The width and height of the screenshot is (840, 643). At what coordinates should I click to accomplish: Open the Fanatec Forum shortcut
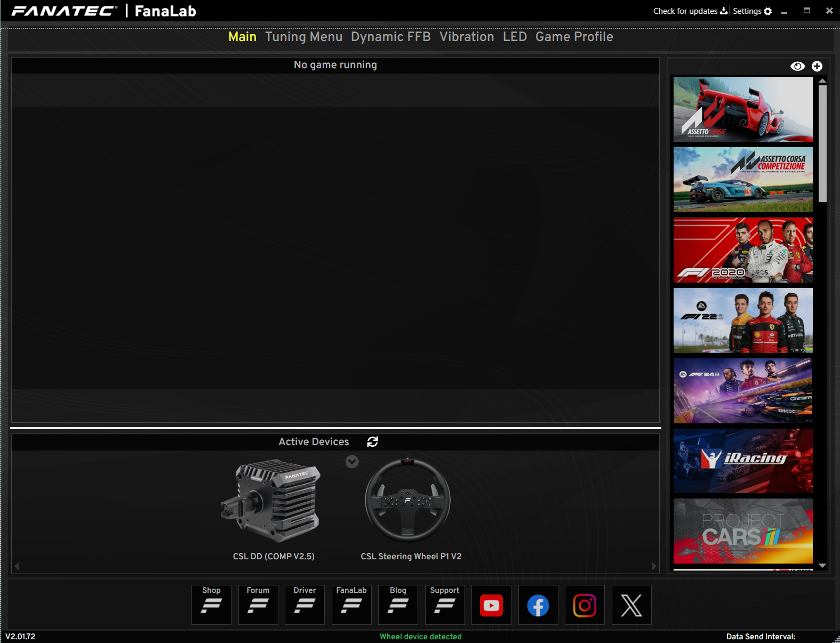[x=258, y=605]
